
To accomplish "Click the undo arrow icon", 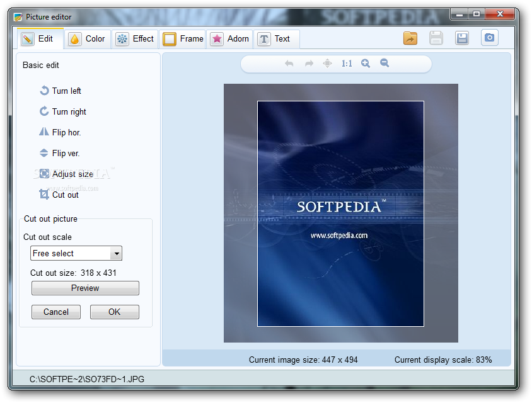I will click(x=289, y=64).
